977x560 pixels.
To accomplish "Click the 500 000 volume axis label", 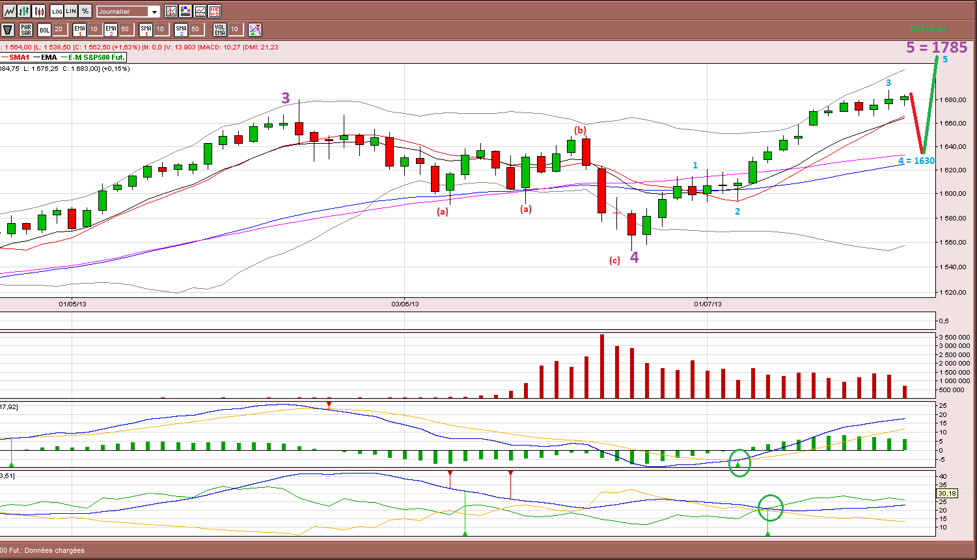I will pyautogui.click(x=952, y=390).
